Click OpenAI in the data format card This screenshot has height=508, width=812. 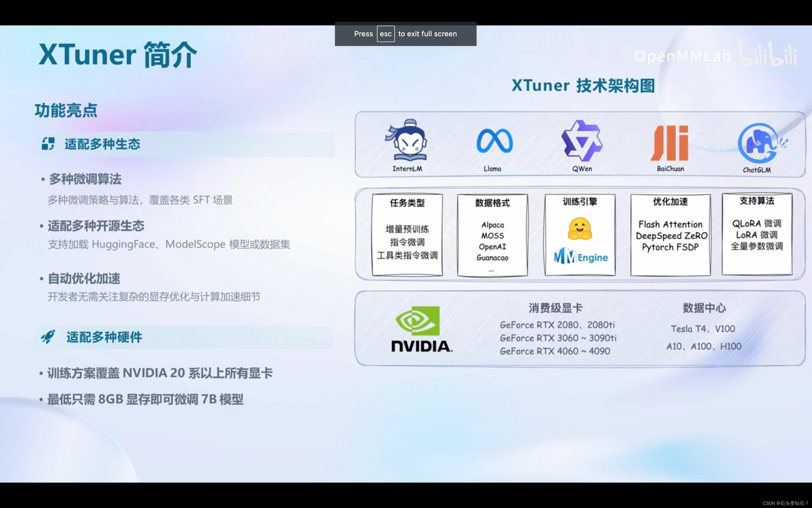tap(492, 247)
